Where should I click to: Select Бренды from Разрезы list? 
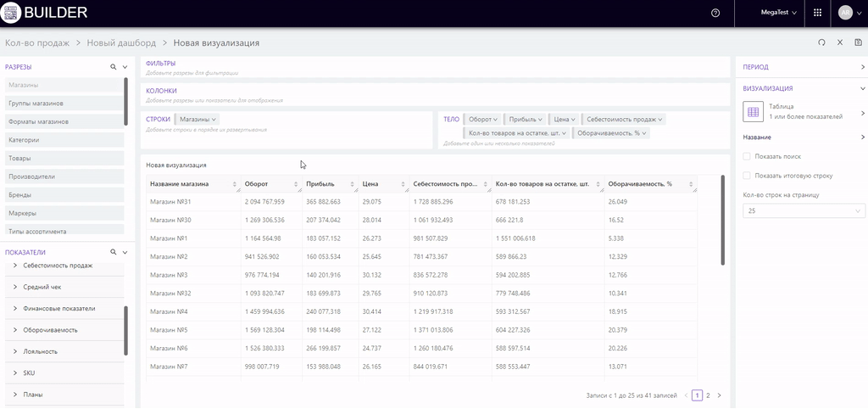[19, 195]
